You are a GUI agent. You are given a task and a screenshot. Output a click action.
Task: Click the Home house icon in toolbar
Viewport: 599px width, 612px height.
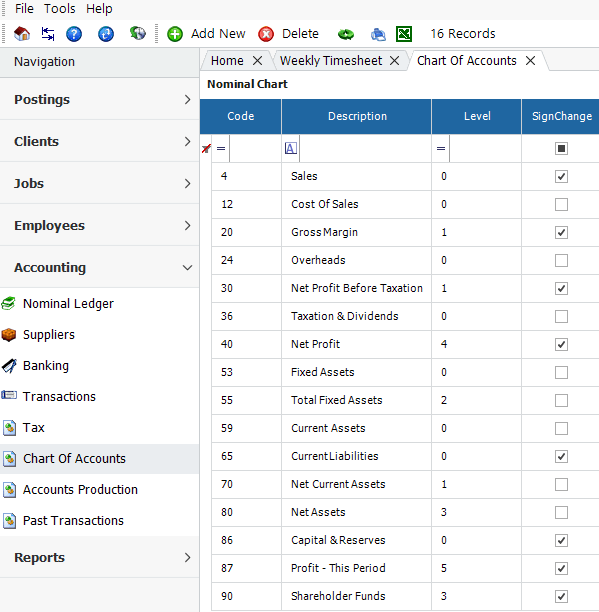22,34
